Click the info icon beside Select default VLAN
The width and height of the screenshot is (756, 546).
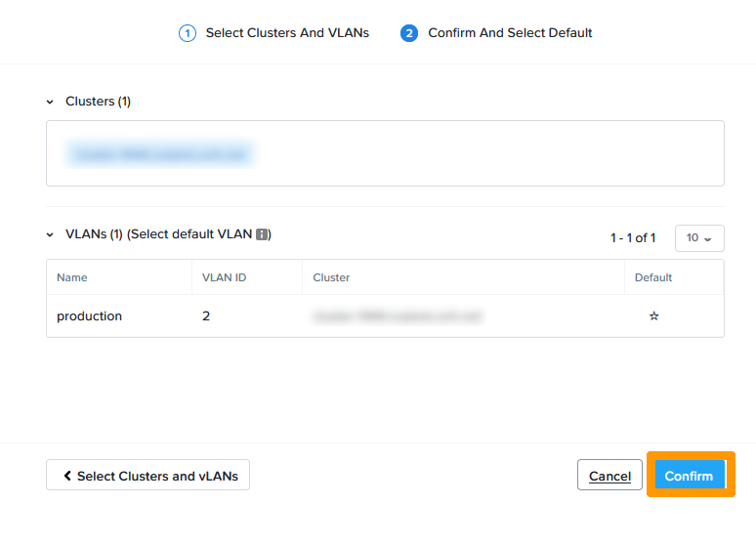click(262, 234)
